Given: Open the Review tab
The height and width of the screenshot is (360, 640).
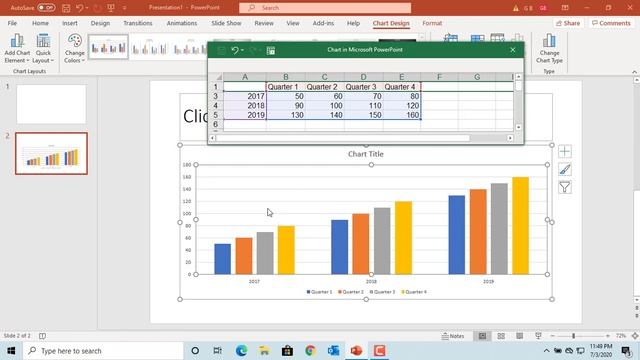Looking at the screenshot, I should (x=264, y=23).
